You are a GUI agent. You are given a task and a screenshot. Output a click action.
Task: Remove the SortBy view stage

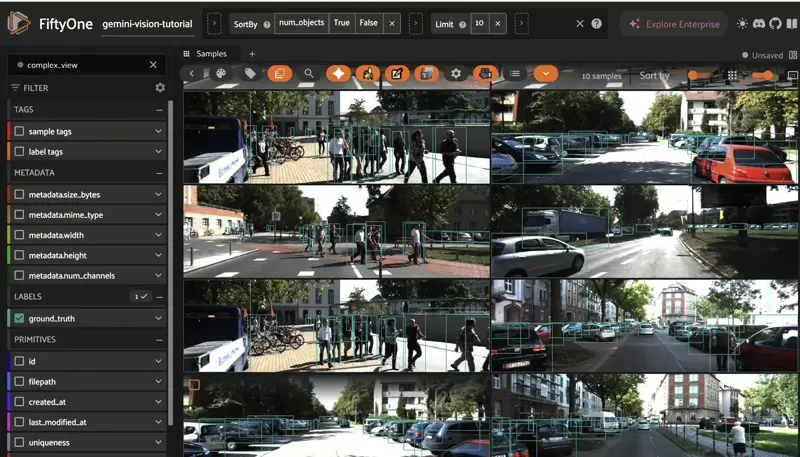click(392, 23)
